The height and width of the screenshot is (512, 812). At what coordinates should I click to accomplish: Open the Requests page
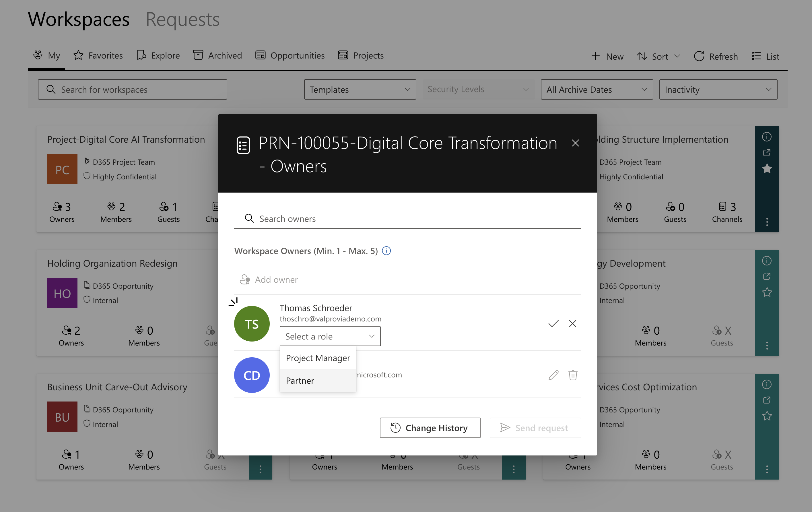[182, 20]
